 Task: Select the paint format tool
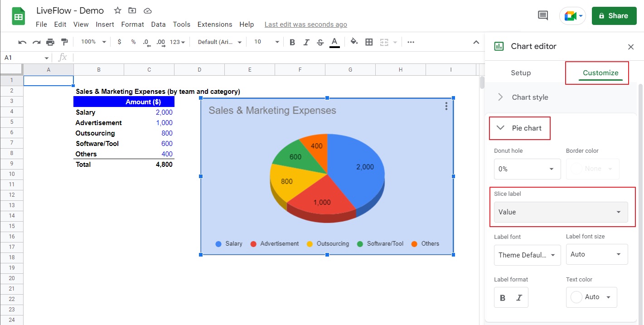coord(64,42)
